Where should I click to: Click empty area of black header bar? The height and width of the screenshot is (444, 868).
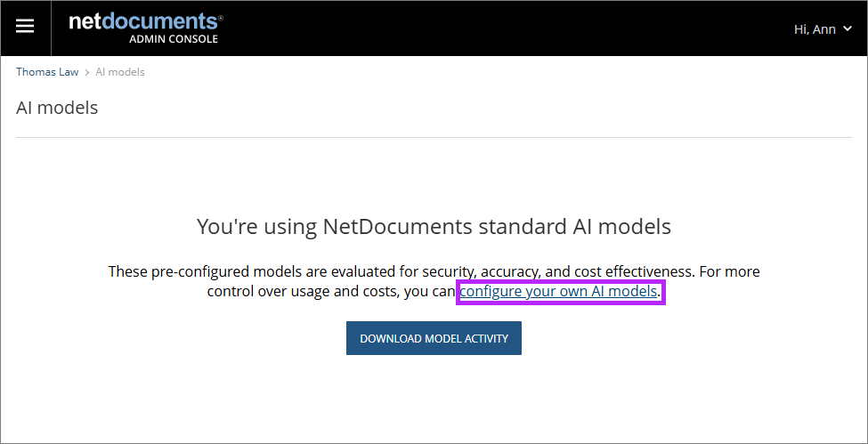pos(499,28)
